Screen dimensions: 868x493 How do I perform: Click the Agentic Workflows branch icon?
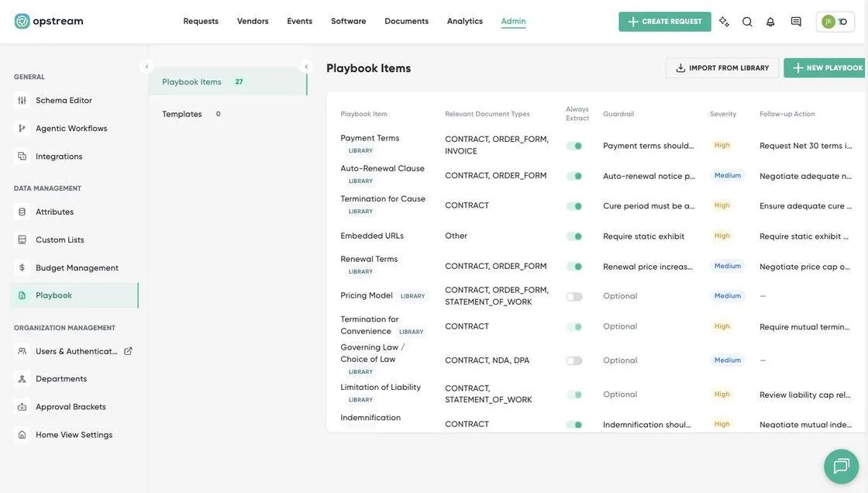22,128
